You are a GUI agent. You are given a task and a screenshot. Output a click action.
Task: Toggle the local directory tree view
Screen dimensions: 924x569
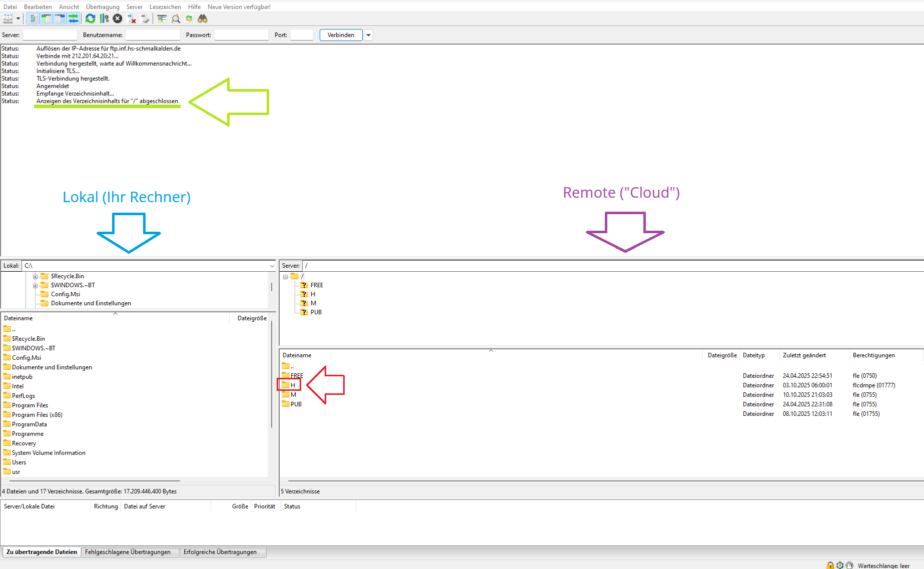(x=46, y=19)
